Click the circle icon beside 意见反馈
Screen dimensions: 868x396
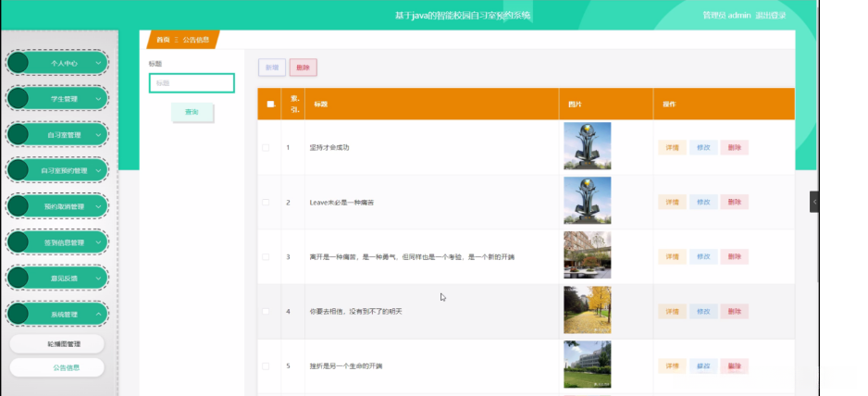coord(19,278)
